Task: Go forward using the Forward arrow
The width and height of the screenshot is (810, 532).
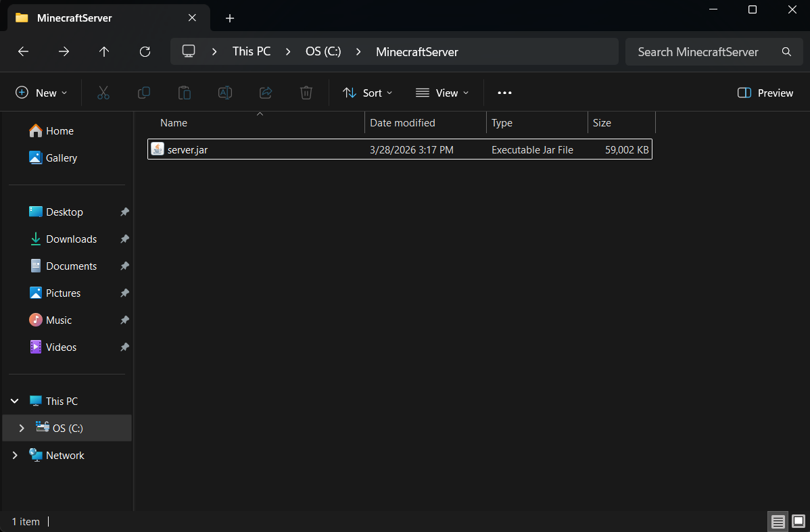Action: coord(64,51)
